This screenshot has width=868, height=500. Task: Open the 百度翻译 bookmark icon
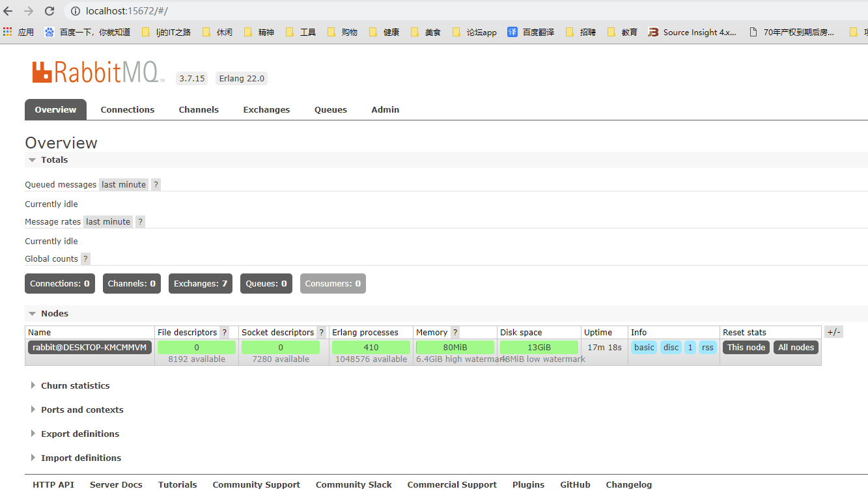tap(512, 32)
